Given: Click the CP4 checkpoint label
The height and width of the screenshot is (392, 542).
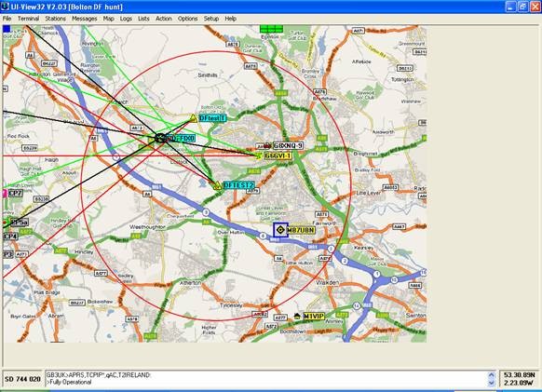Looking at the screenshot, I should tap(10, 237).
